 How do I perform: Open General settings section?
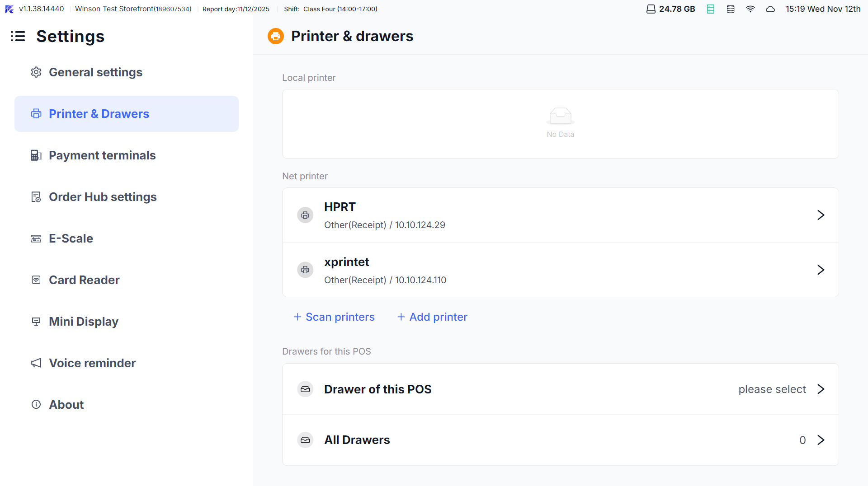95,72
